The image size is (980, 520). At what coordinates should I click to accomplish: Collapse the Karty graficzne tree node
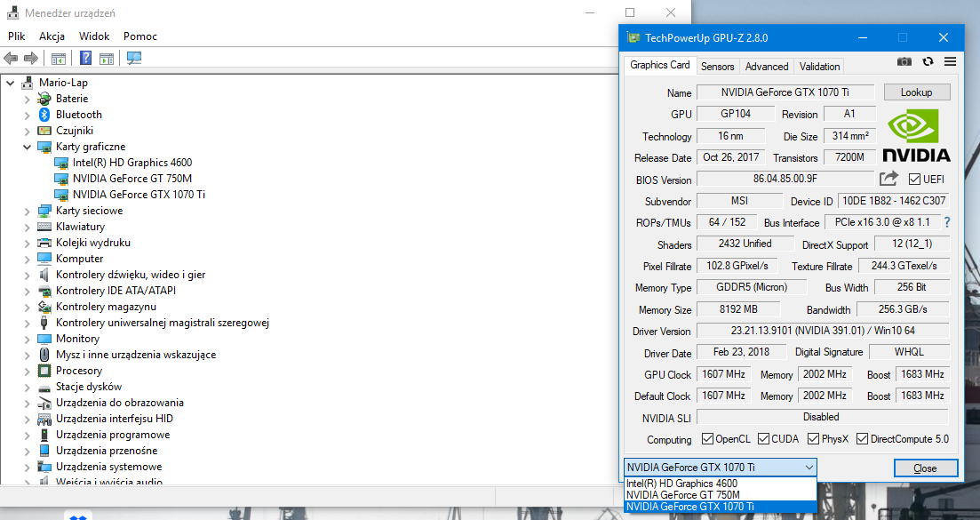tap(27, 147)
